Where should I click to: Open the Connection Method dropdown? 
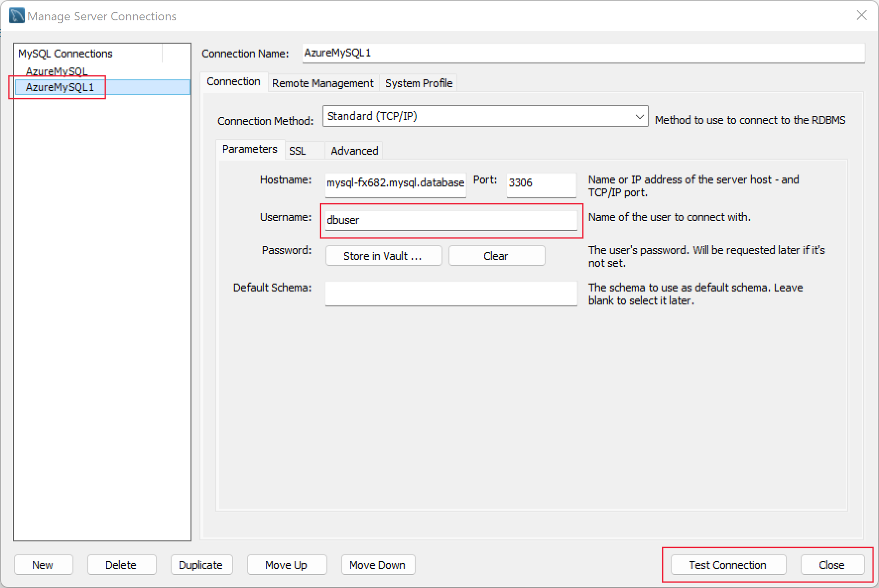coord(485,116)
